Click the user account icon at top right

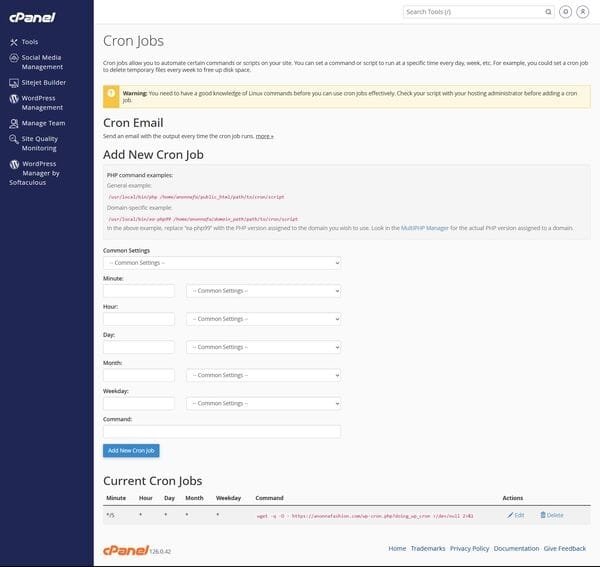coord(581,12)
